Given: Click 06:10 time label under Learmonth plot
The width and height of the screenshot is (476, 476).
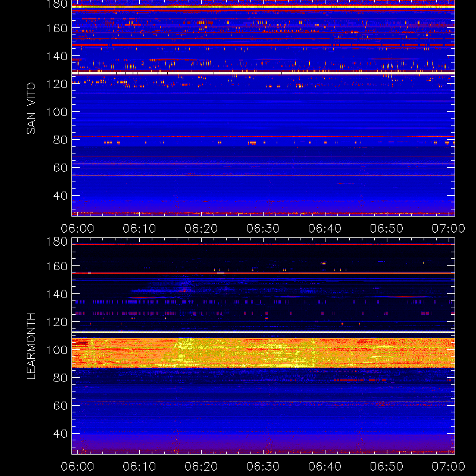Looking at the screenshot, I should coord(139,466).
